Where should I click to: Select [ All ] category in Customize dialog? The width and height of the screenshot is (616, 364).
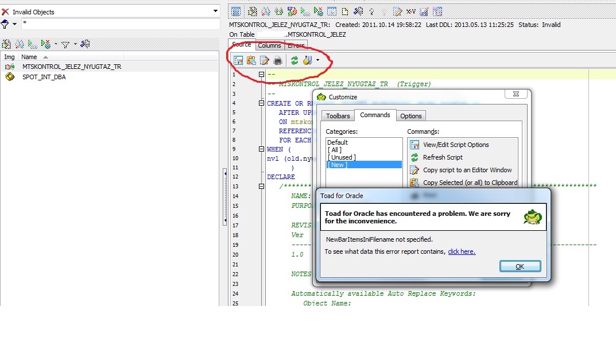point(364,150)
